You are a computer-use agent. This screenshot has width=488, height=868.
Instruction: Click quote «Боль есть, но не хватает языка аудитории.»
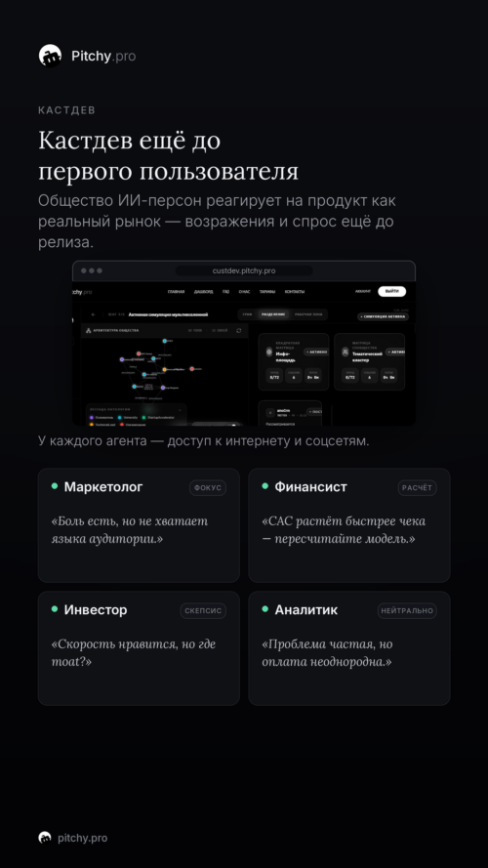coord(130,530)
